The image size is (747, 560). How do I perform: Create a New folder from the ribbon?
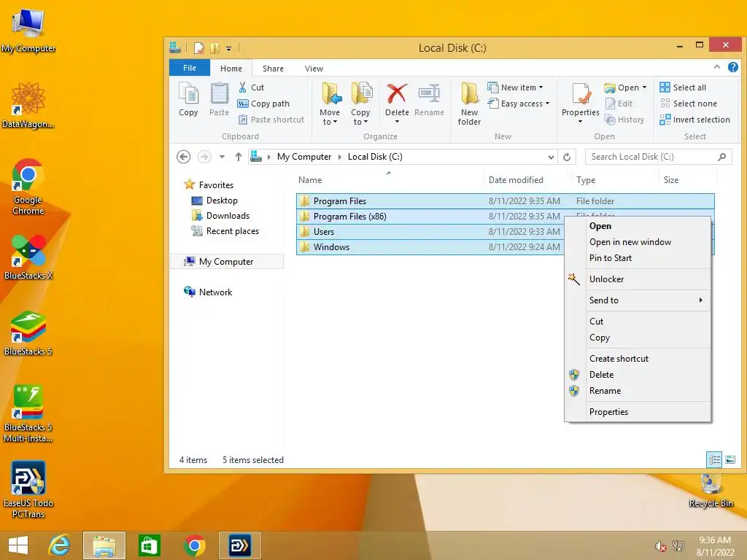click(469, 103)
